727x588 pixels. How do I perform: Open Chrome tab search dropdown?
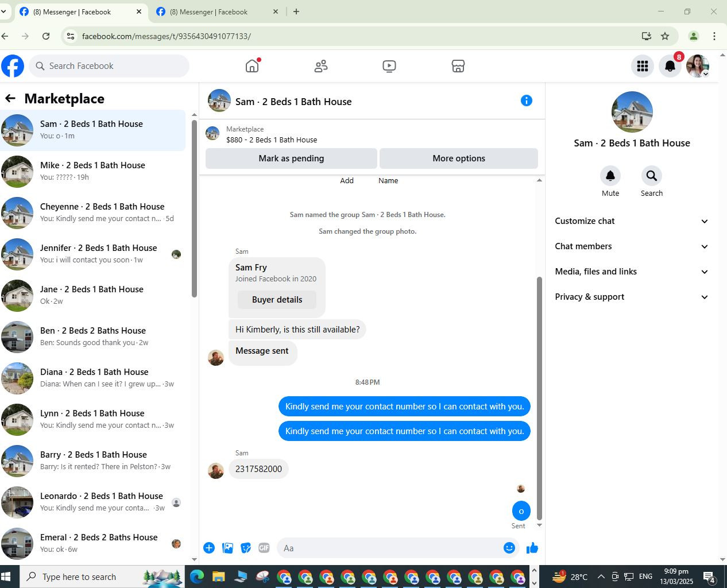(x=3, y=11)
